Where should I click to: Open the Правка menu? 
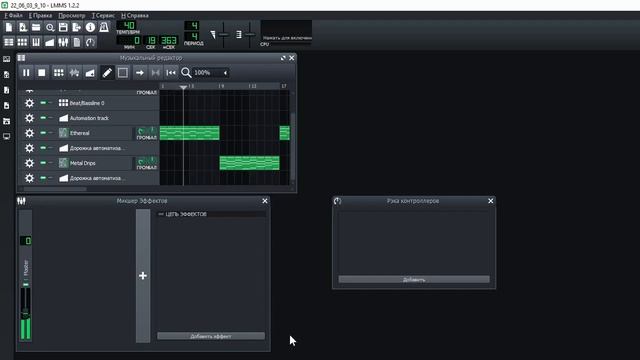tap(40, 16)
